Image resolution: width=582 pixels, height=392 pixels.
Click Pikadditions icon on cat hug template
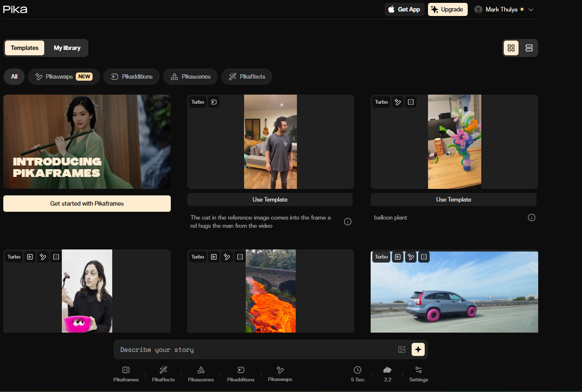point(213,102)
